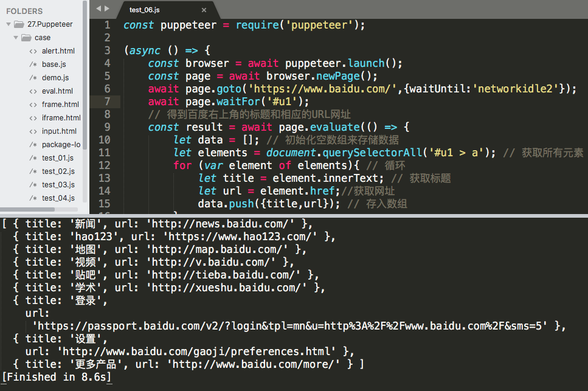588x391 pixels.
Task: Click the www.baidu.com/more/ URL
Action: click(253, 364)
